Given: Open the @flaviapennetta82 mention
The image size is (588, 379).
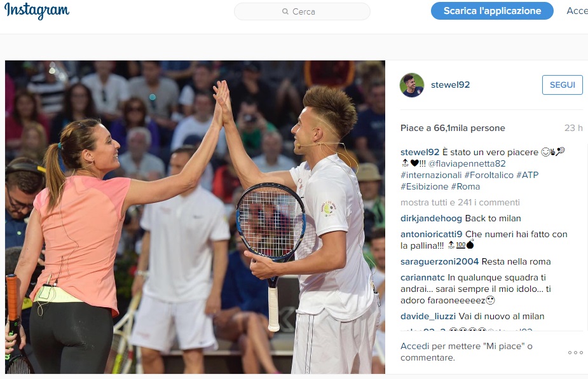Looking at the screenshot, I should (x=467, y=163).
